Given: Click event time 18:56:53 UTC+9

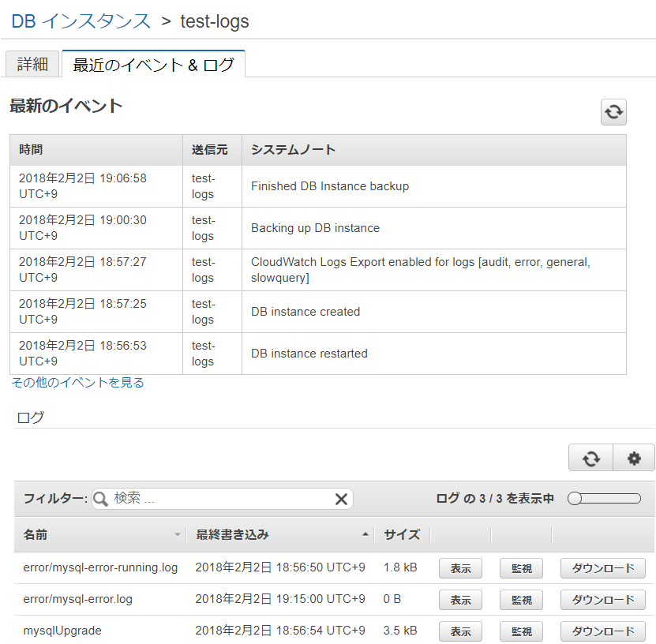Looking at the screenshot, I should (83, 354).
